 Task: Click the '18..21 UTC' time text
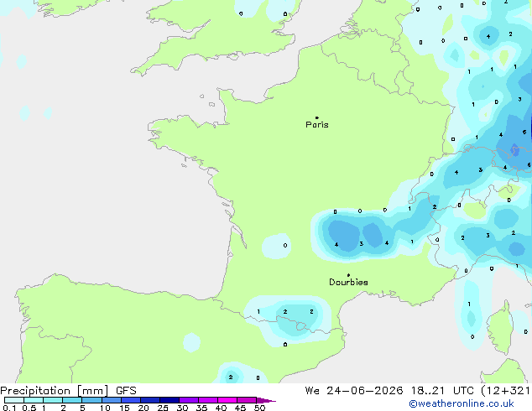[441, 391]
